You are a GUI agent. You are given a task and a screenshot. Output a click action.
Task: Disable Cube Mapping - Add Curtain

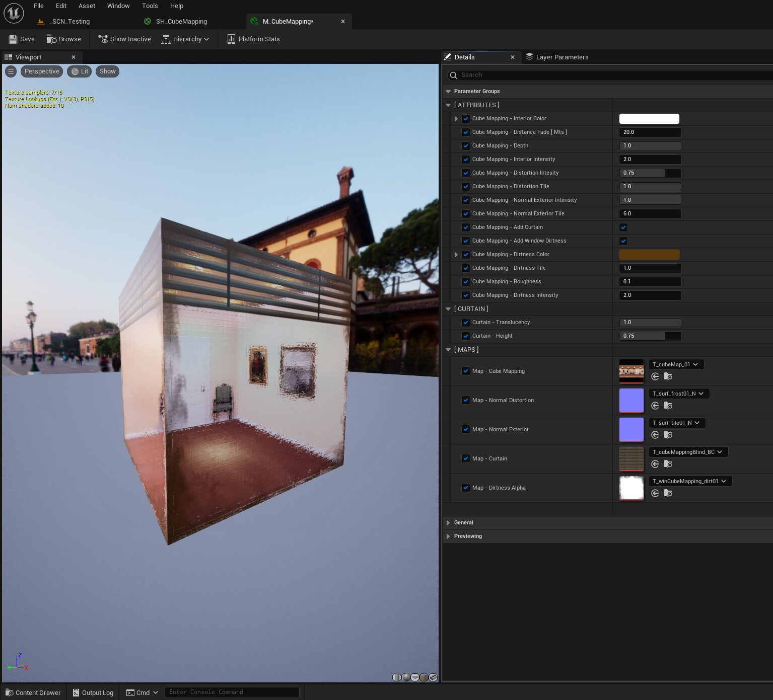[623, 227]
